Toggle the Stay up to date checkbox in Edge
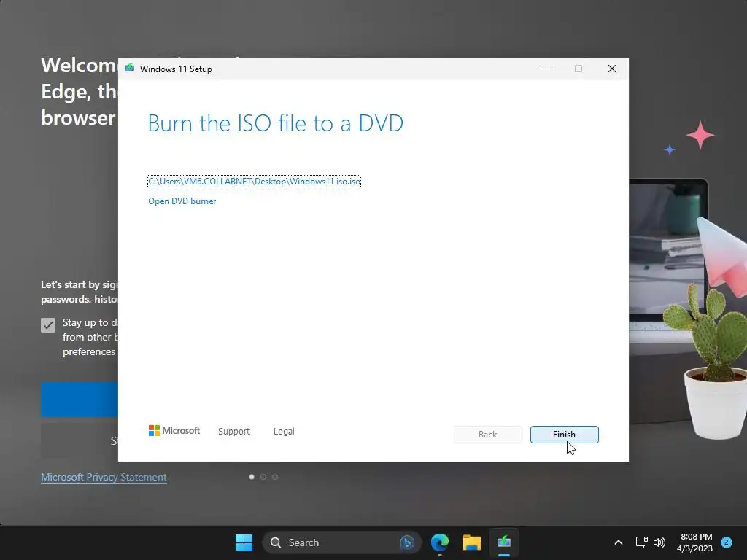 tap(48, 325)
